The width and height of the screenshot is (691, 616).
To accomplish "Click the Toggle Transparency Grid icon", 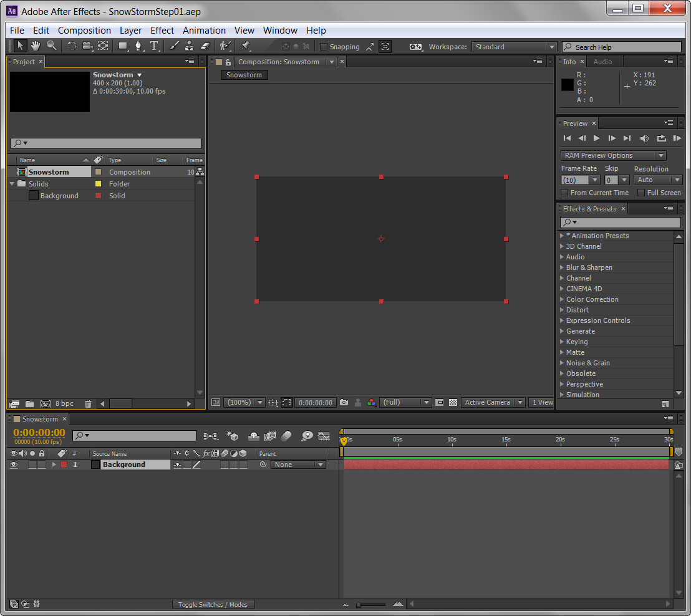I will [x=453, y=403].
